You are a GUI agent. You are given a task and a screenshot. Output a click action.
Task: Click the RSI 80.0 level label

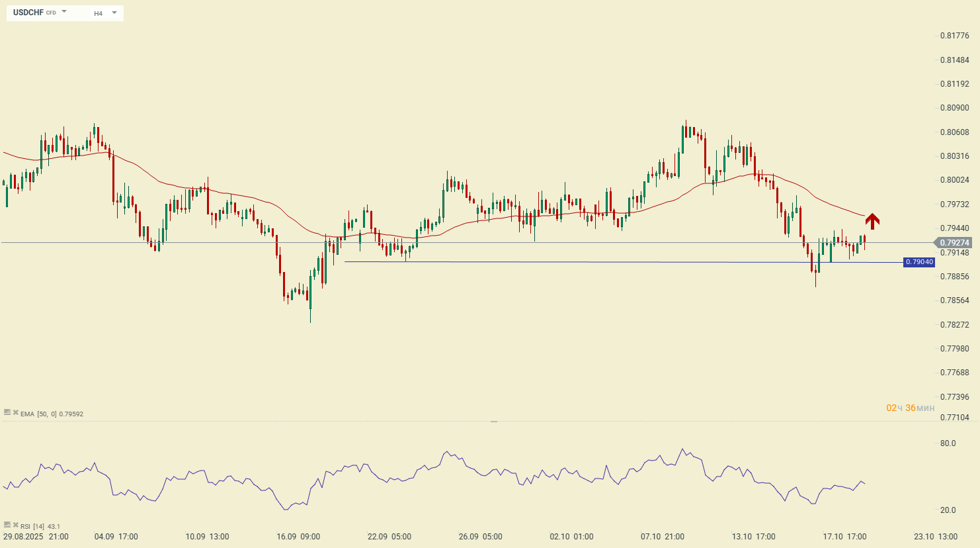948,443
